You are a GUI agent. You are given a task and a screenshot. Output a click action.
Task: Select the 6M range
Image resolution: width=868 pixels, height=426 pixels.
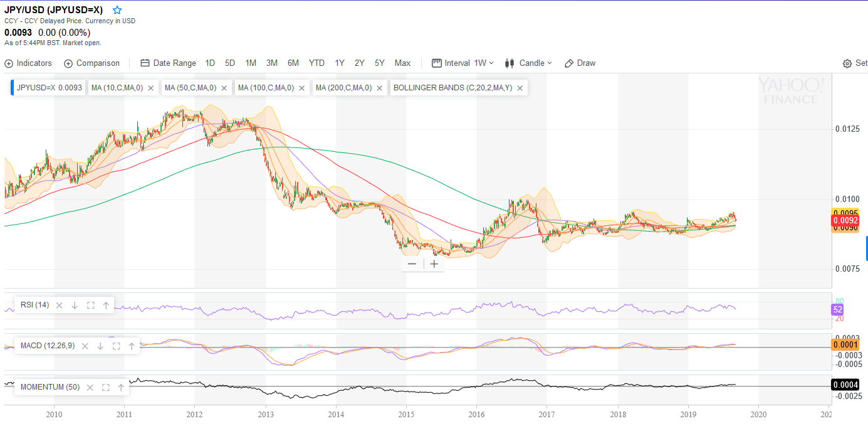point(293,63)
